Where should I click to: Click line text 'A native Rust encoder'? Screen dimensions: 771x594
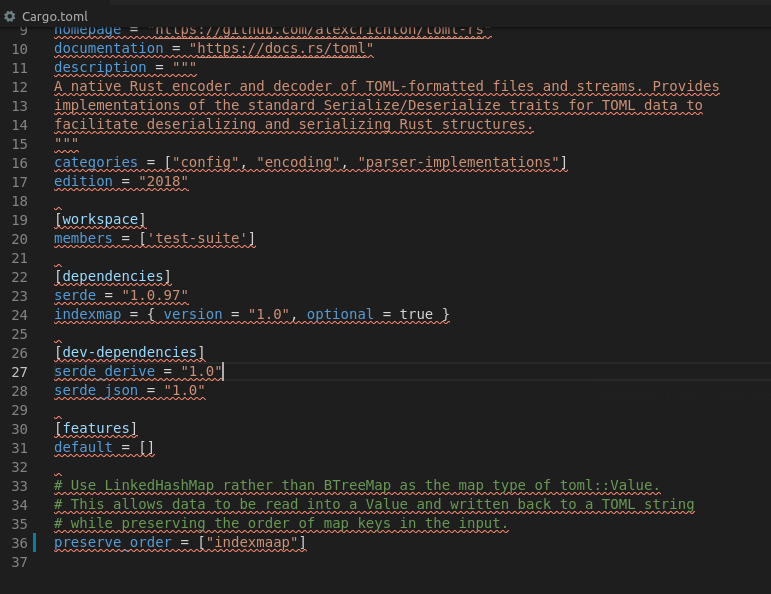[x=143, y=87]
